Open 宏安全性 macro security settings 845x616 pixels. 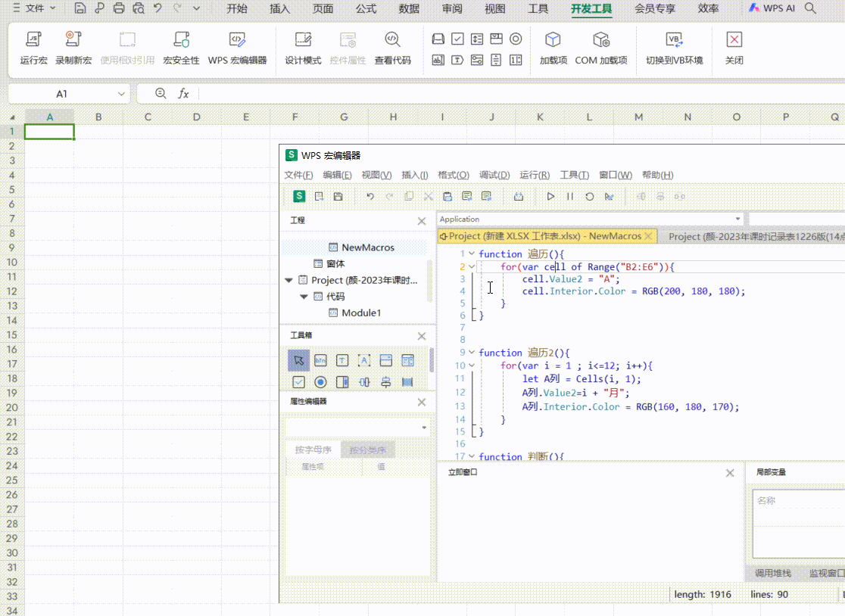181,48
